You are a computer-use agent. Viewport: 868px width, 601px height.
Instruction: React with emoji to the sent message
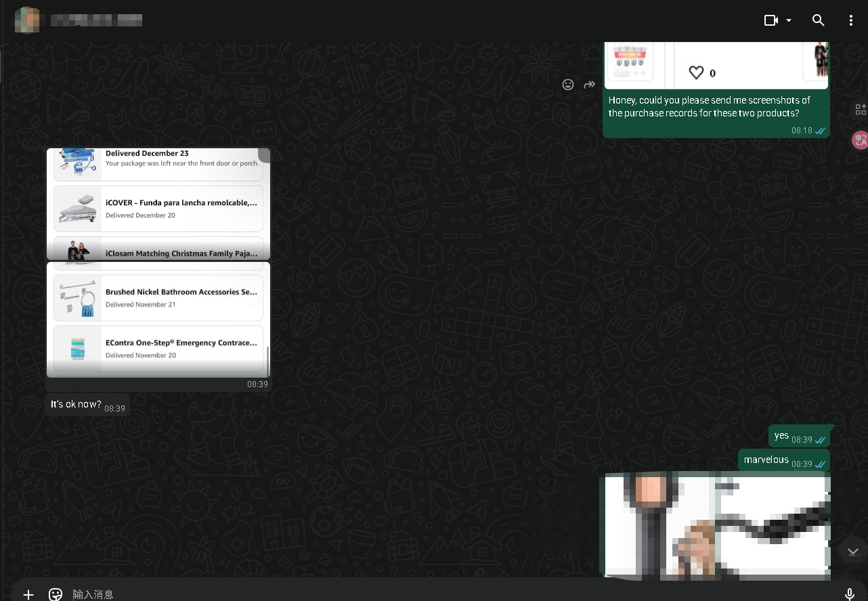pyautogui.click(x=568, y=85)
